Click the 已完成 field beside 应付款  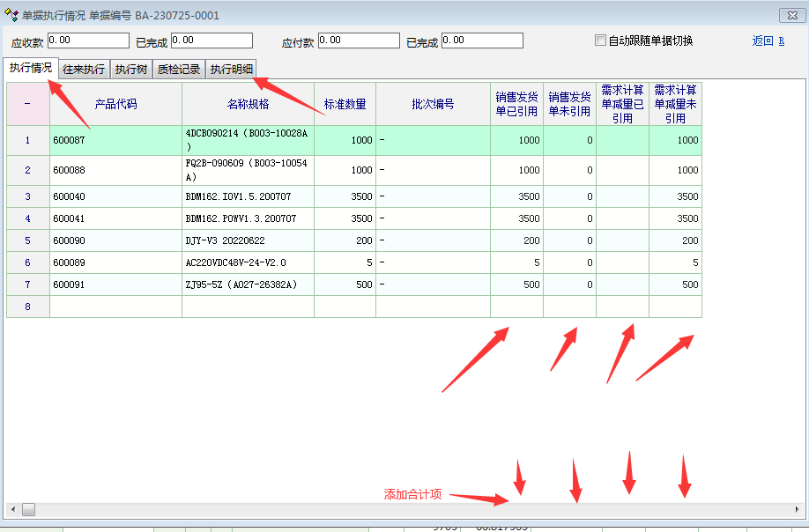(482, 41)
